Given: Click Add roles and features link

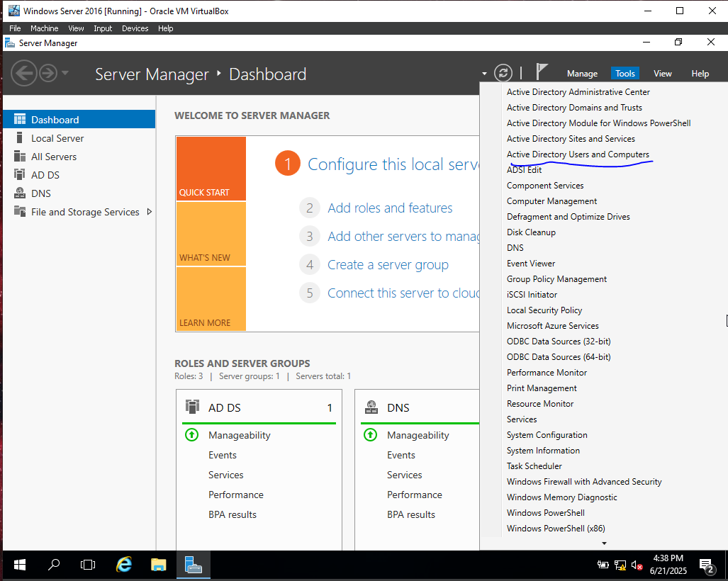Looking at the screenshot, I should click(390, 208).
